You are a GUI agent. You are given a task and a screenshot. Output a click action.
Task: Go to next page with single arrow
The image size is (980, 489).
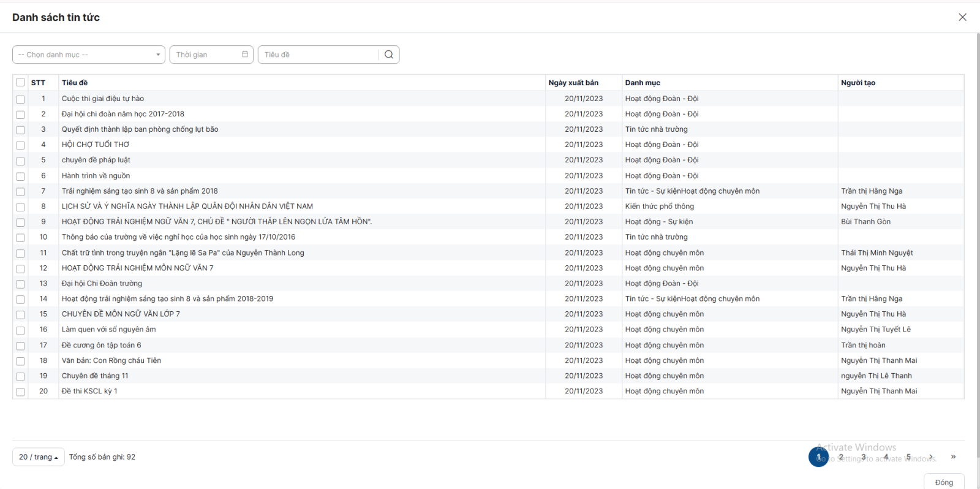931,457
